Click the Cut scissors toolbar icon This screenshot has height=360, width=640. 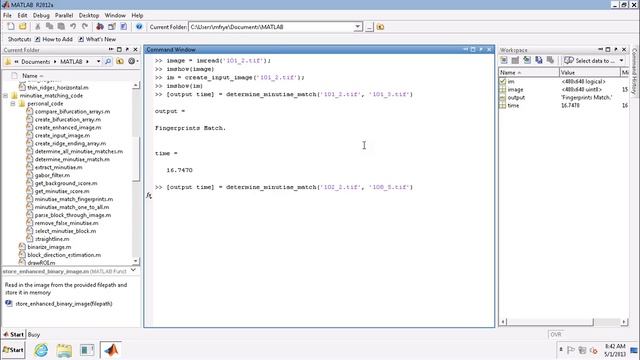coord(38,27)
